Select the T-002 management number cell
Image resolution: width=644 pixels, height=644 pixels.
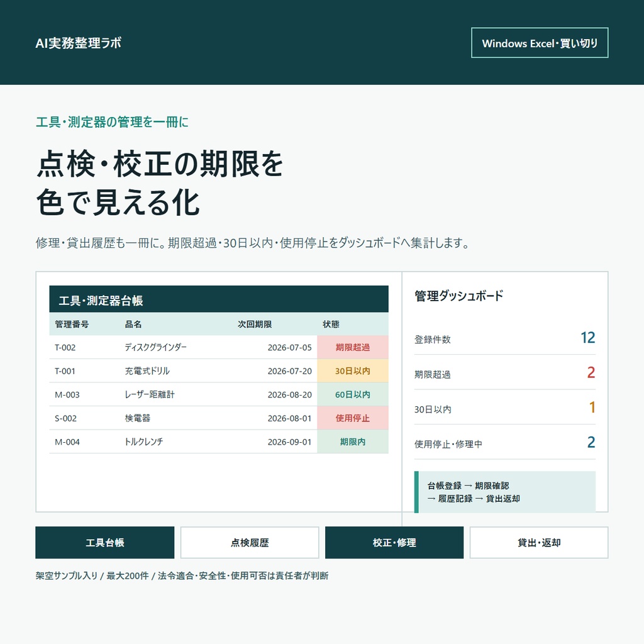[x=65, y=347]
